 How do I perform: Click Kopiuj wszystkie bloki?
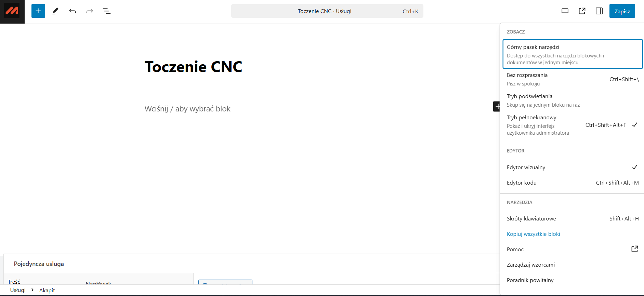coord(534,234)
